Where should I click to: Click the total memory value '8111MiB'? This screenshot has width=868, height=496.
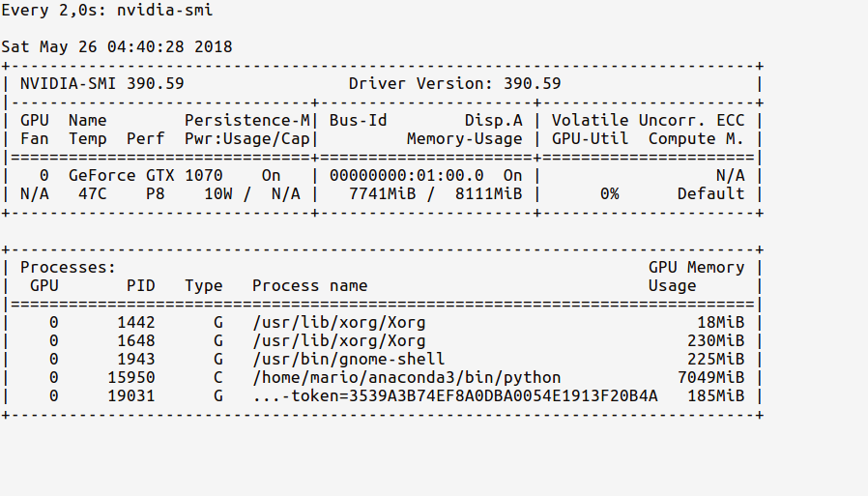coord(489,193)
